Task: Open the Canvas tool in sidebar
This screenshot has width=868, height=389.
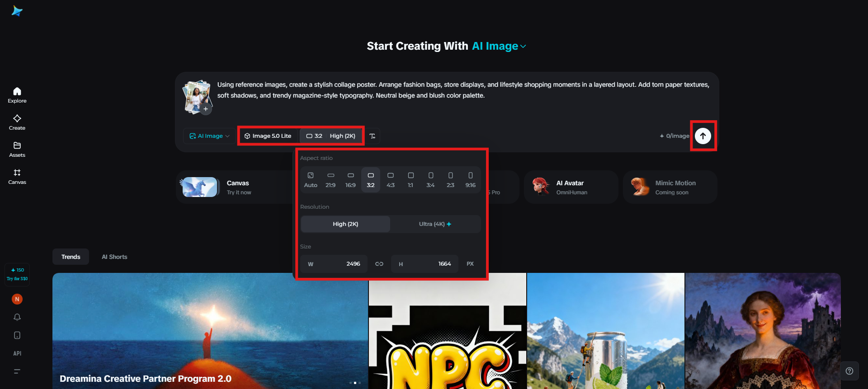Action: point(17,177)
